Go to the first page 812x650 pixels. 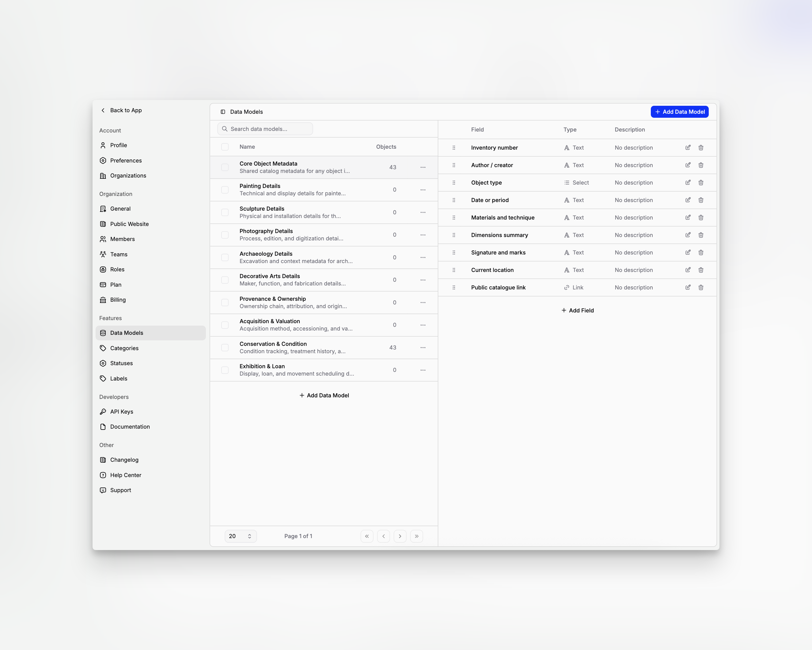click(367, 536)
